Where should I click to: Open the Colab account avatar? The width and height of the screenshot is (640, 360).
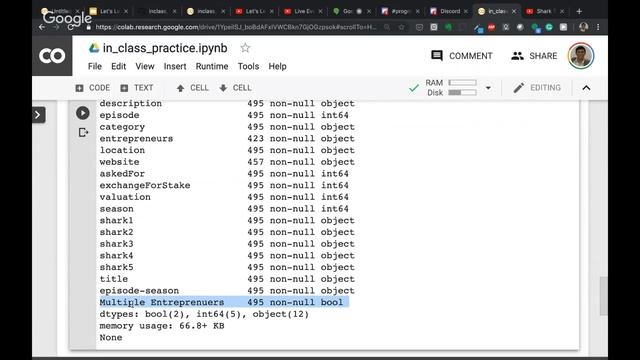point(580,56)
